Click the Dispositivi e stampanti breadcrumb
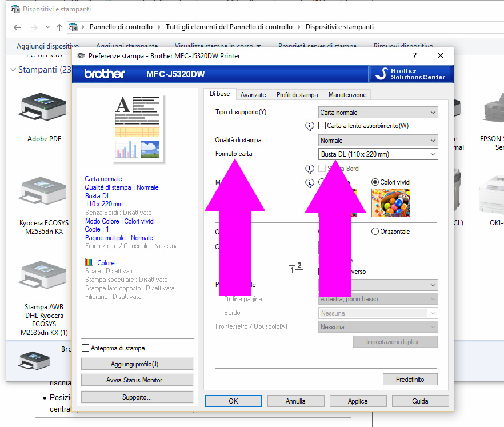This screenshot has width=504, height=427. [339, 27]
